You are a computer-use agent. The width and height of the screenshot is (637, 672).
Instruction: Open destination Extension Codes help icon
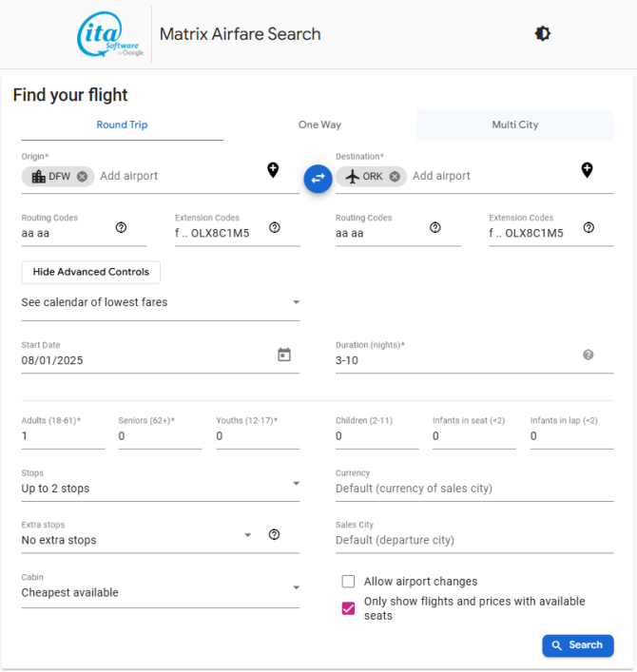tap(589, 227)
